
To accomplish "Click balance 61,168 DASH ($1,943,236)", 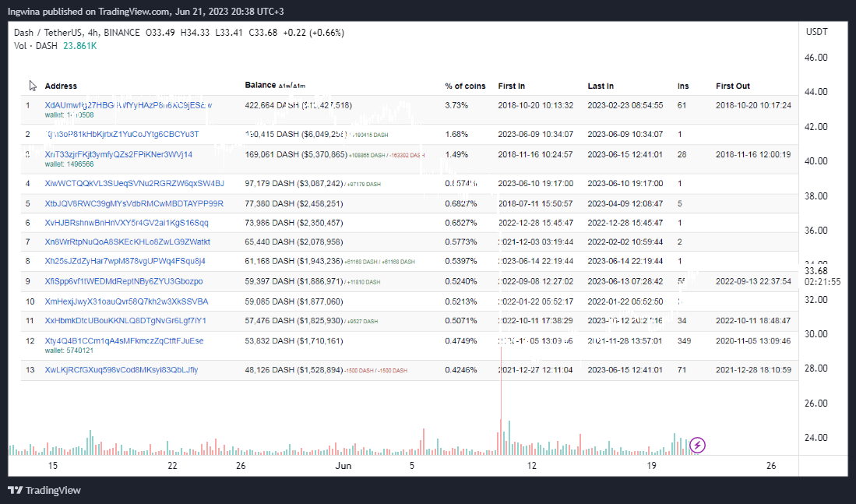I will pos(294,261).
